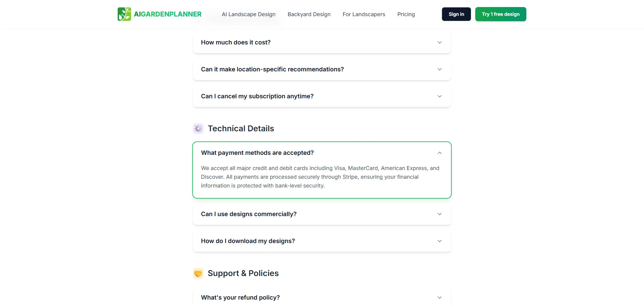Open the AI Landscape Design menu item
Image resolution: width=644 pixels, height=306 pixels.
tap(248, 14)
